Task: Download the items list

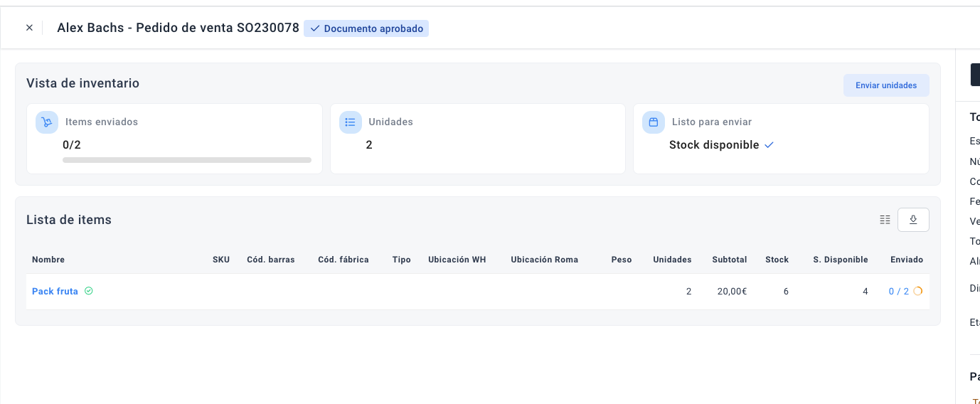Action: coord(913,220)
